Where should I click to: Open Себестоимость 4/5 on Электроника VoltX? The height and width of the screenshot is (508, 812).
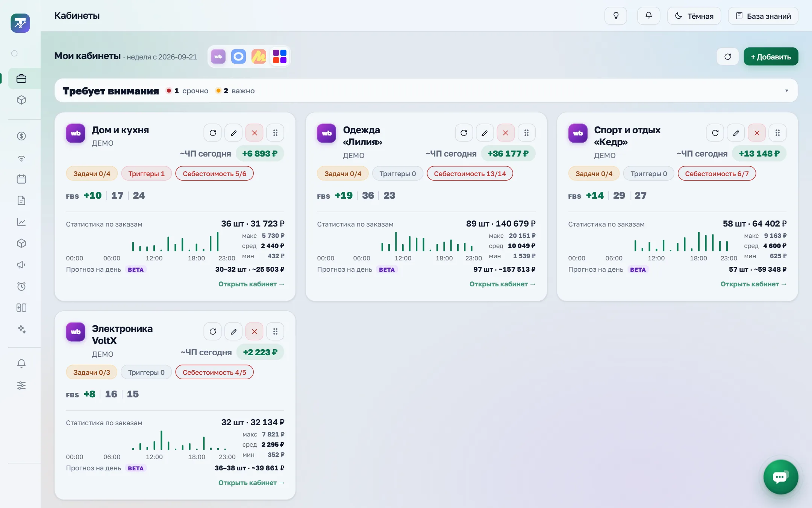pos(214,372)
